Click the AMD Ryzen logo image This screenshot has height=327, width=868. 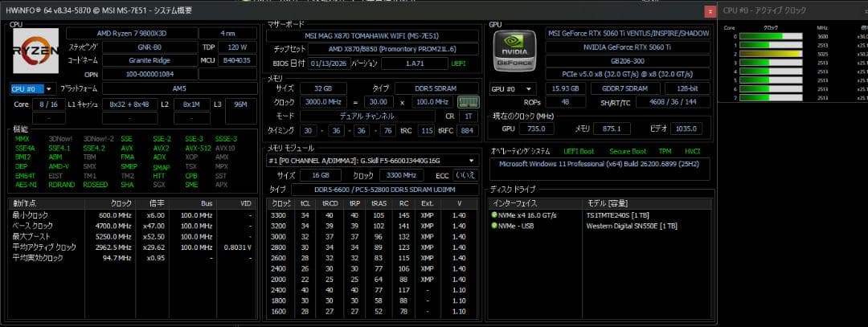coord(36,51)
